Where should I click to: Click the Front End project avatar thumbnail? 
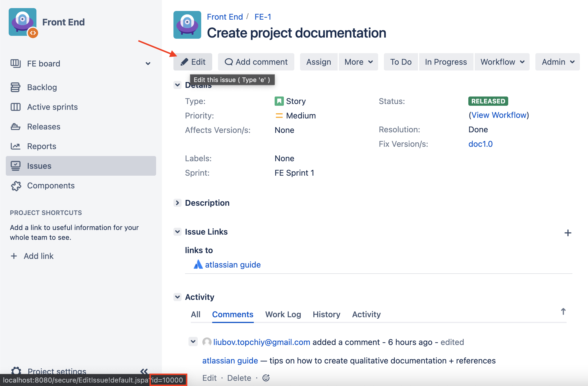pyautogui.click(x=187, y=25)
